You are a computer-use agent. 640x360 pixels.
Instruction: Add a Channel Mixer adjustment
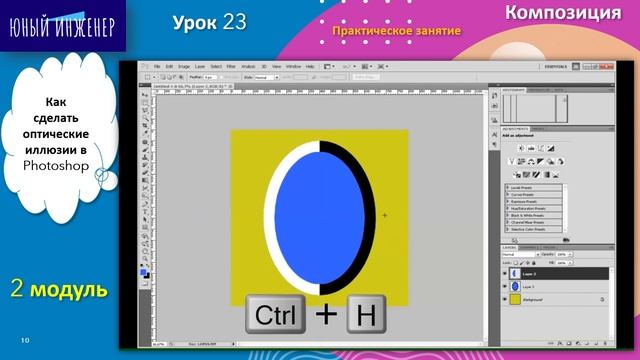pyautogui.click(x=560, y=162)
